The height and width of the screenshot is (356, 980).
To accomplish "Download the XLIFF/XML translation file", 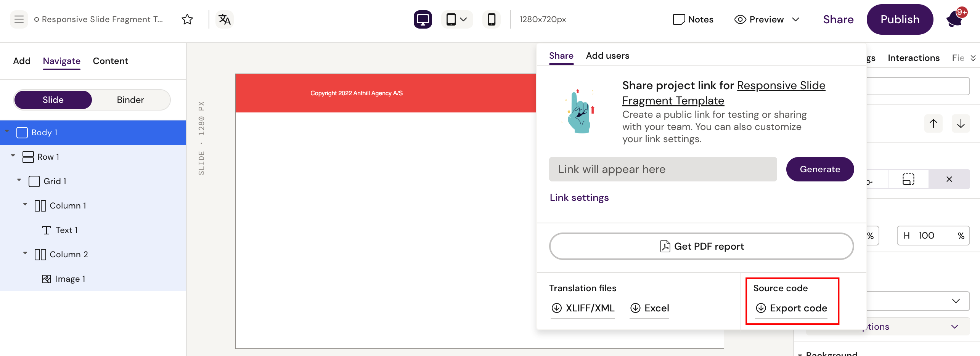I will pyautogui.click(x=583, y=308).
